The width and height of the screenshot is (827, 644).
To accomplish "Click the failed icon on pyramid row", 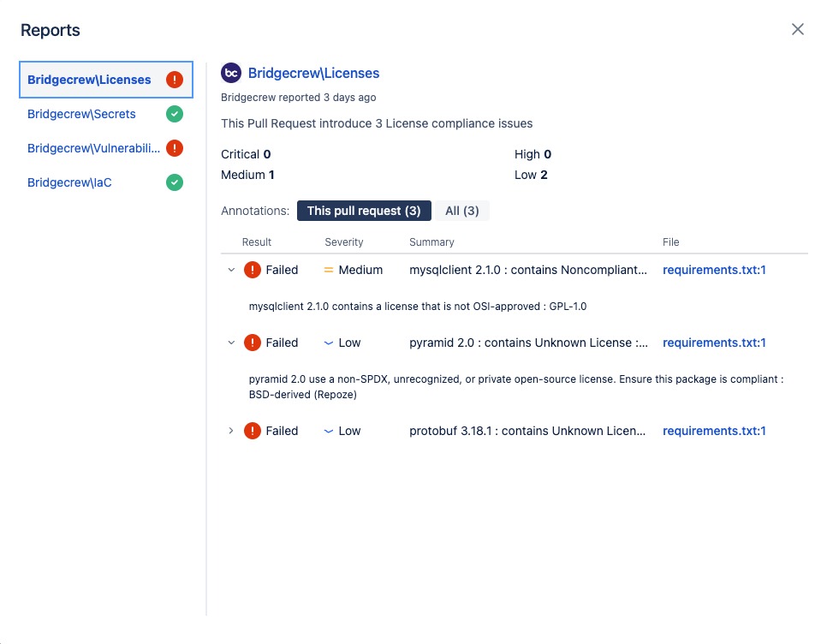I will [252, 343].
